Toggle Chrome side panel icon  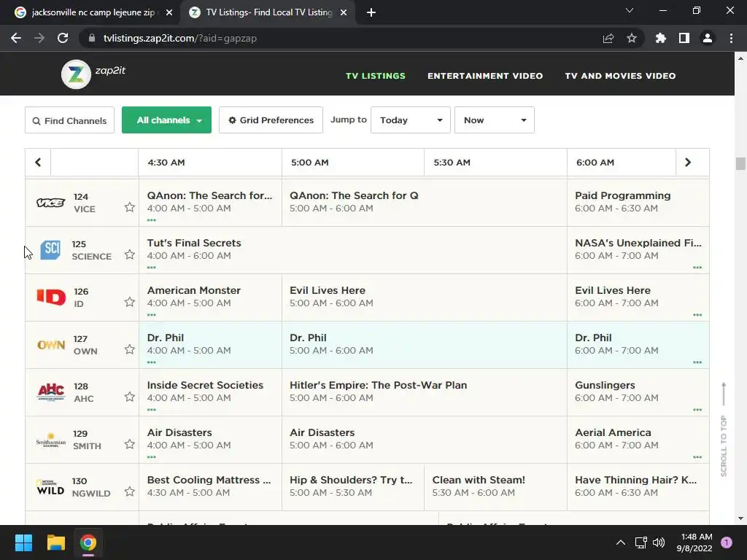684,38
